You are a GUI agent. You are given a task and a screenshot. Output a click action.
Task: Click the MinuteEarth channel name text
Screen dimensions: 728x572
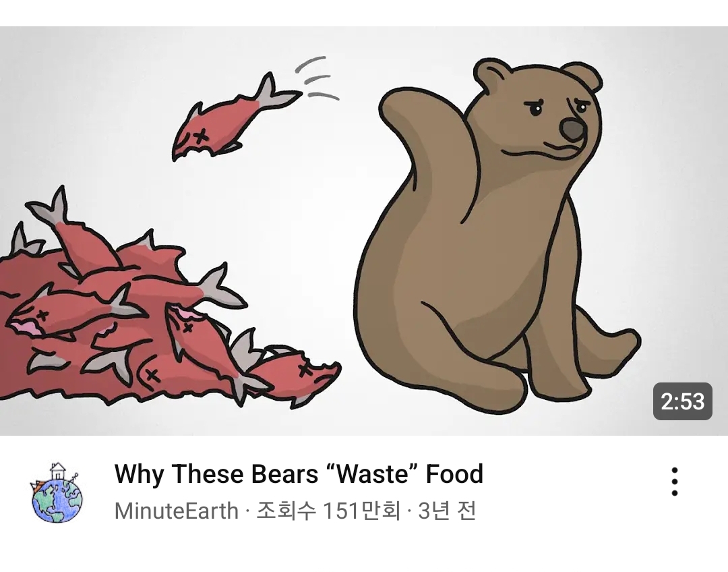click(177, 511)
